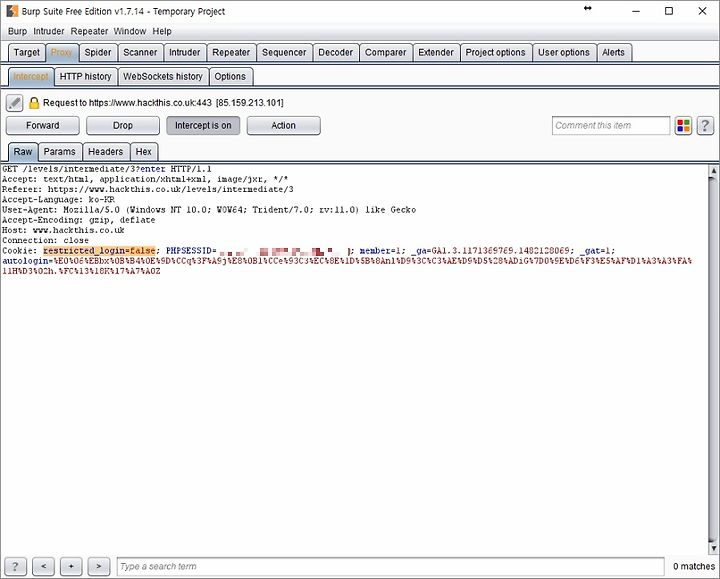This screenshot has width=720, height=579.
Task: Click the search term input field
Action: point(390,566)
